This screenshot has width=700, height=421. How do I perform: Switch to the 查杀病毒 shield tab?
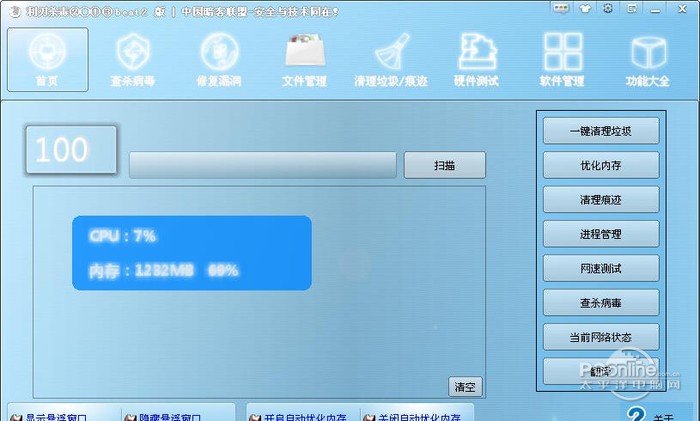[133, 60]
